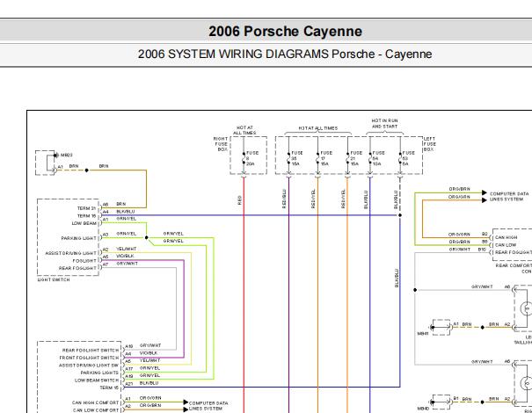This screenshot has width=532, height=413.
Task: Click the 'GRY/WHT' wire label at pin A7
Action: tap(127, 264)
